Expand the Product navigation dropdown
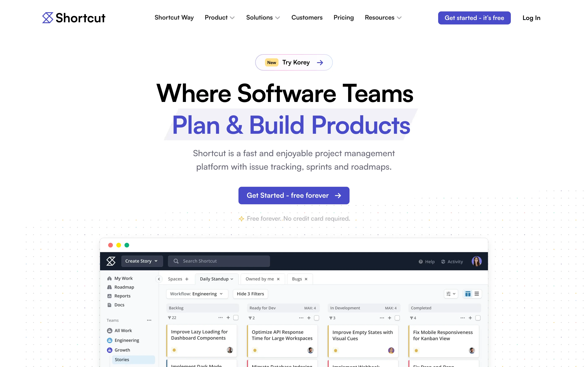Viewport: 588px width, 367px height. coord(219,18)
